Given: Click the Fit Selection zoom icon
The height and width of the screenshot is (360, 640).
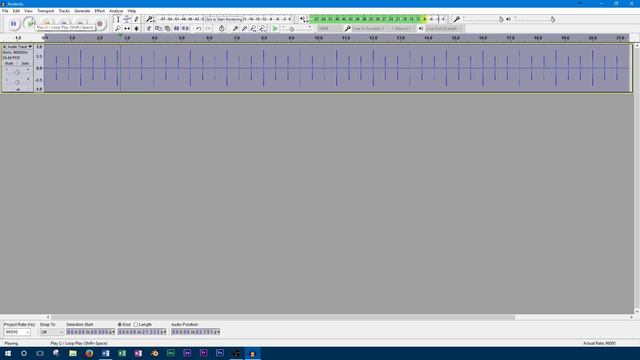Looking at the screenshot, I should (x=253, y=29).
